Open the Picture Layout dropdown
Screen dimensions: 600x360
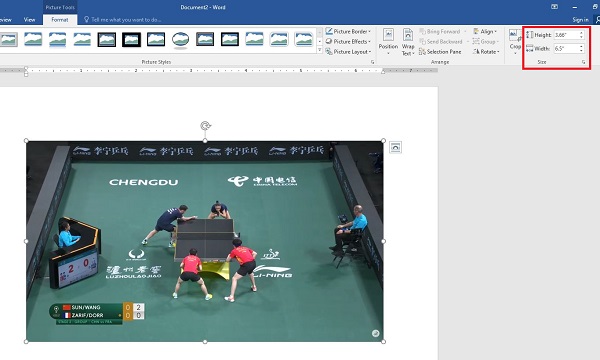(x=348, y=52)
